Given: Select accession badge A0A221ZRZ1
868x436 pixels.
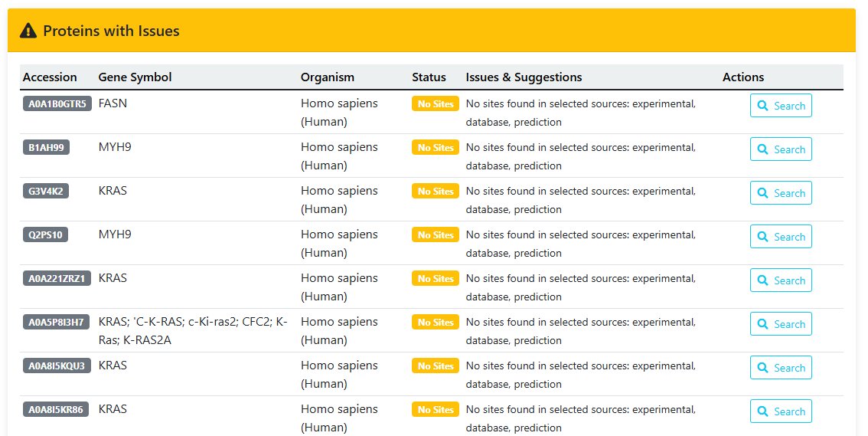Looking at the screenshot, I should tap(57, 279).
